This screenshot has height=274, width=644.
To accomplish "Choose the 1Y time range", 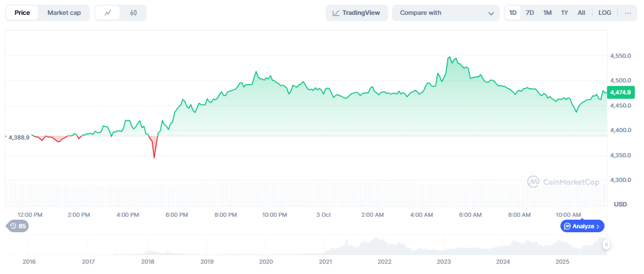I will pyautogui.click(x=564, y=13).
